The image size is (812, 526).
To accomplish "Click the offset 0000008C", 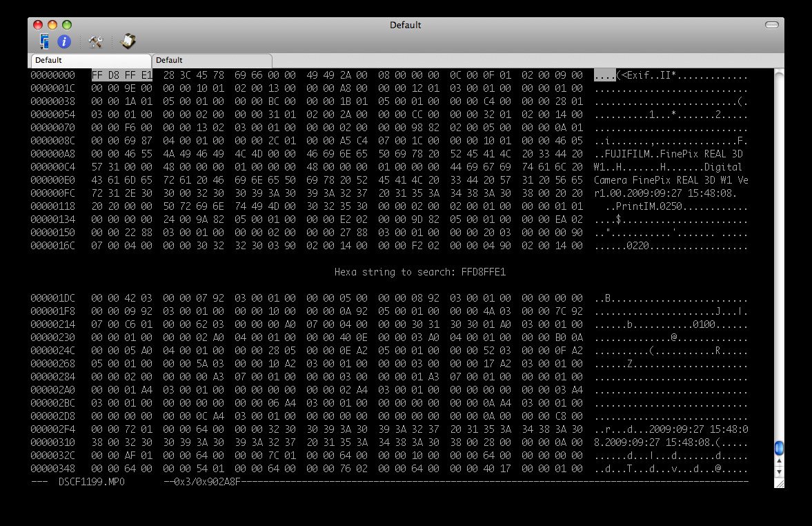I will pos(52,141).
